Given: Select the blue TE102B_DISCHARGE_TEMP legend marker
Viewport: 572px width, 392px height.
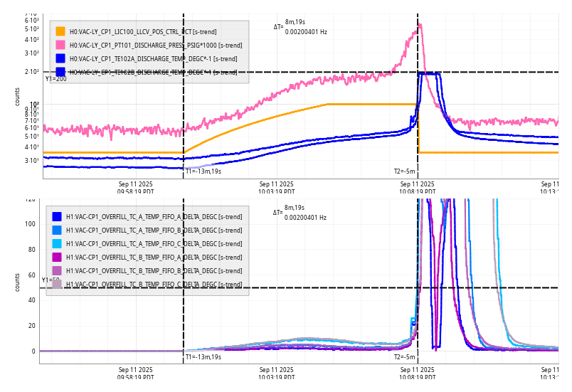Looking at the screenshot, I should [60, 72].
